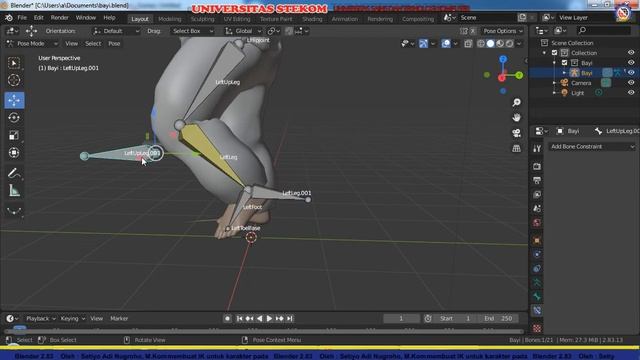The image size is (640, 360).
Task: Open the Tool properties tab
Action: [x=537, y=149]
